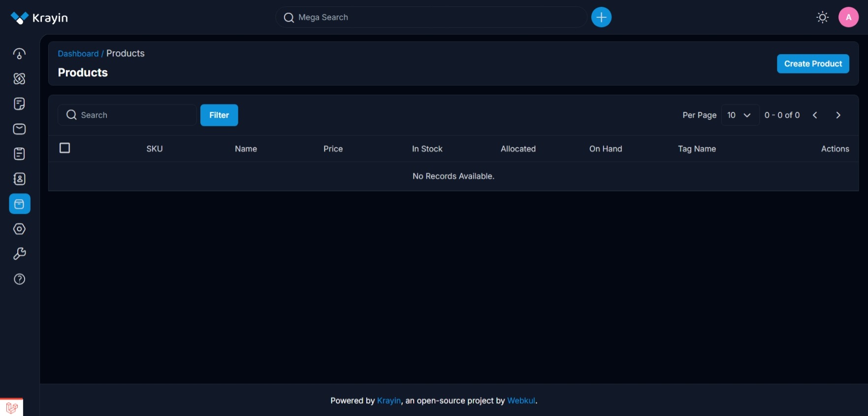Open the Quotes sidebar icon
Viewport: 868px width, 416px height.
(19, 104)
